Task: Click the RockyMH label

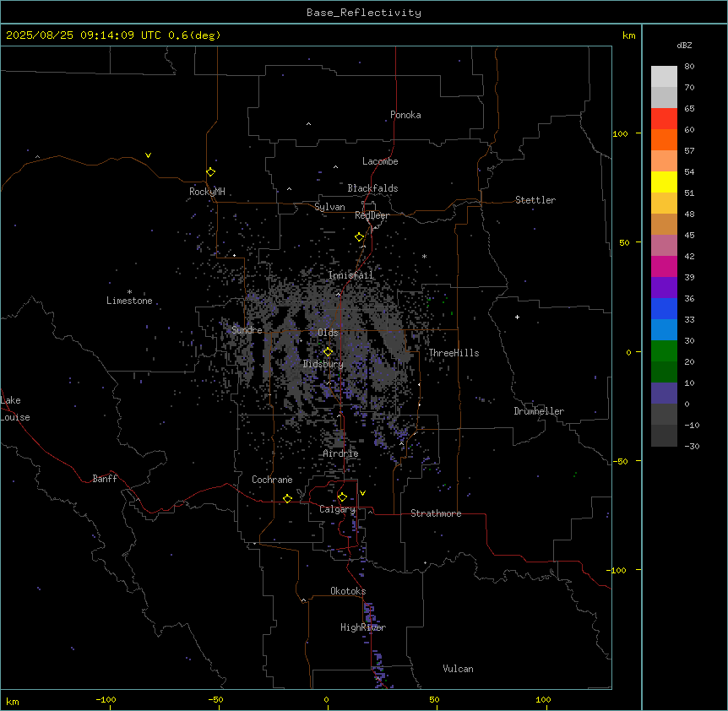Action: (x=207, y=192)
